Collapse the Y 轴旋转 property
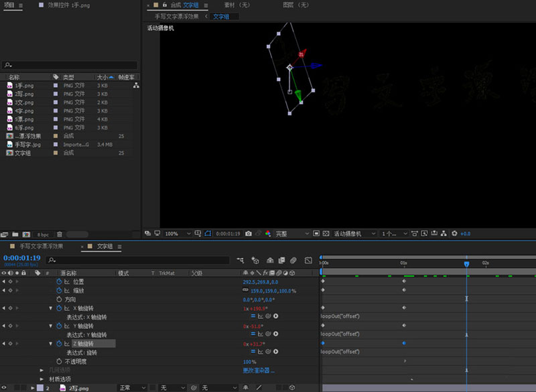536x392 pixels. [51, 326]
